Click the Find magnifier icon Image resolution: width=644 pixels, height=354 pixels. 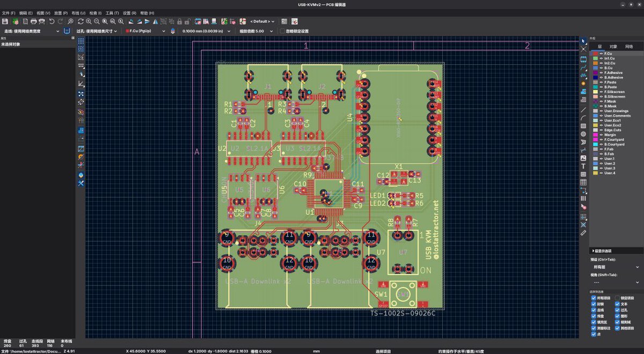70,21
